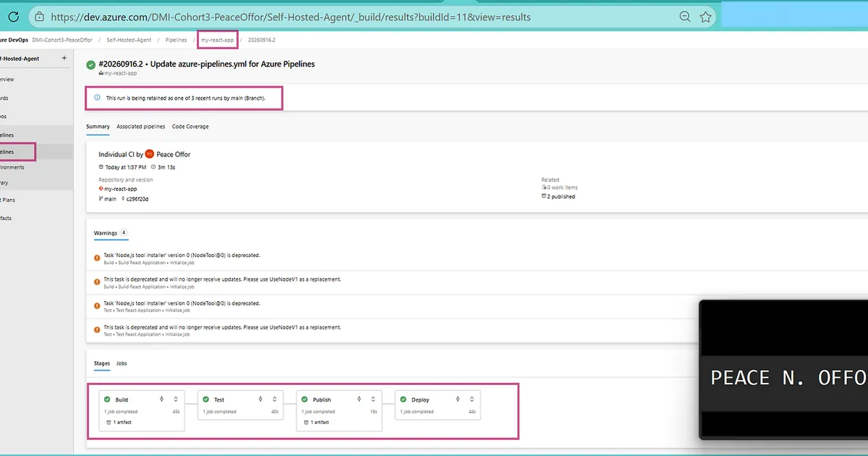The image size is (868, 456).
Task: Click the magnifier zoom icon in the address bar
Action: point(685,16)
